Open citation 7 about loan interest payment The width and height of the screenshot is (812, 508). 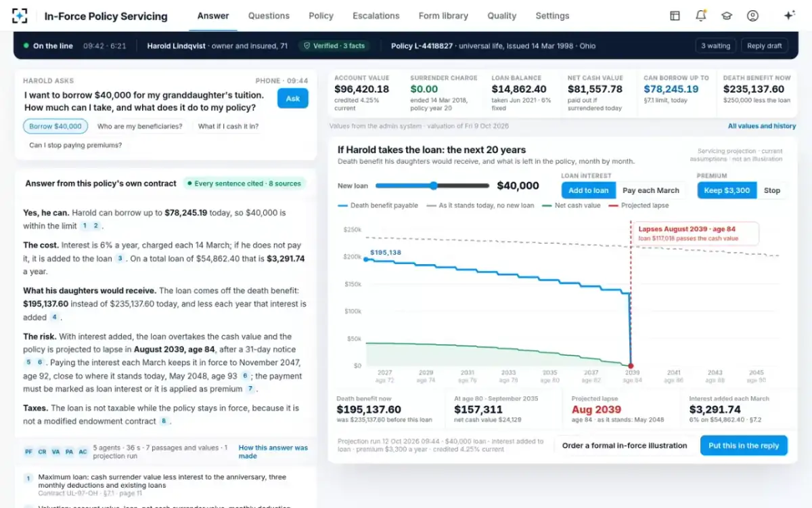(x=250, y=389)
